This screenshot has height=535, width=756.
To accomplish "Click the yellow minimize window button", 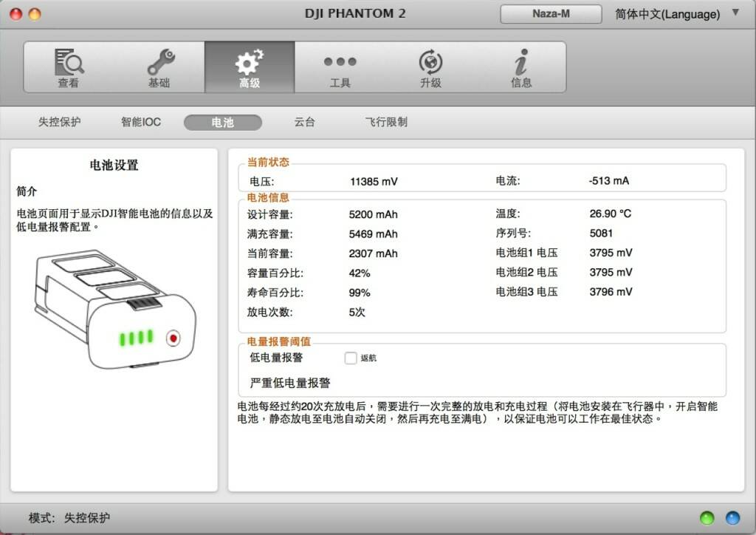I will 35,14.
